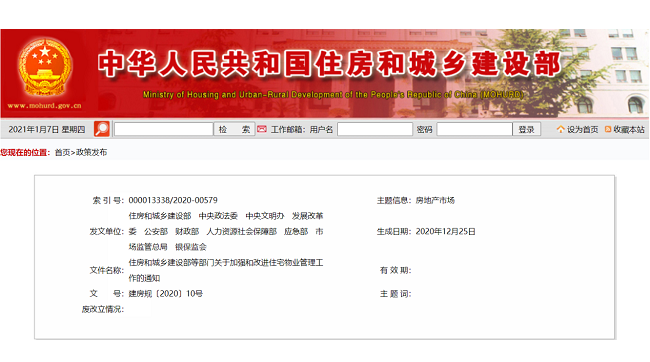Image resolution: width=650 pixels, height=362 pixels.
Task: Open the 首页 breadcrumb link
Action: coord(62,153)
